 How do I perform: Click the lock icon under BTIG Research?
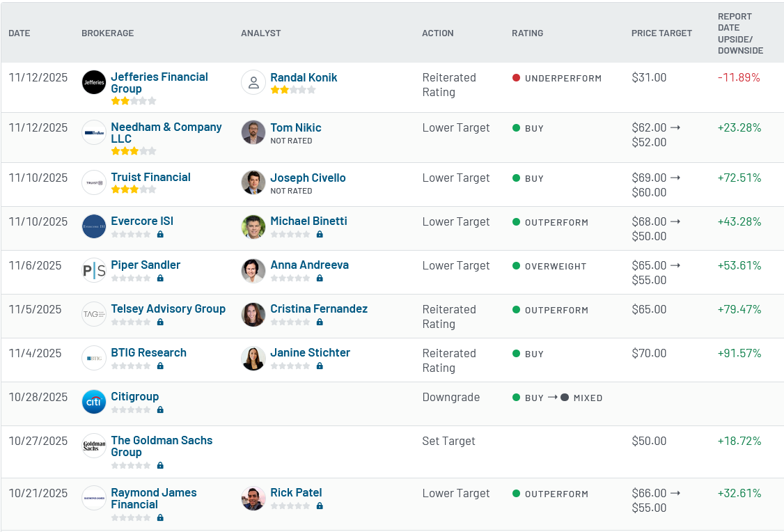pyautogui.click(x=161, y=366)
